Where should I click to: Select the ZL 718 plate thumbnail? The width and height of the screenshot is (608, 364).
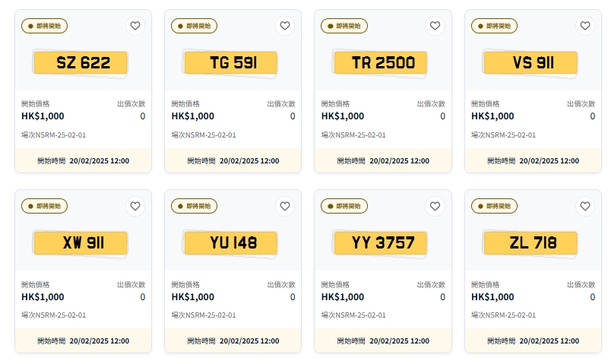pyautogui.click(x=533, y=242)
